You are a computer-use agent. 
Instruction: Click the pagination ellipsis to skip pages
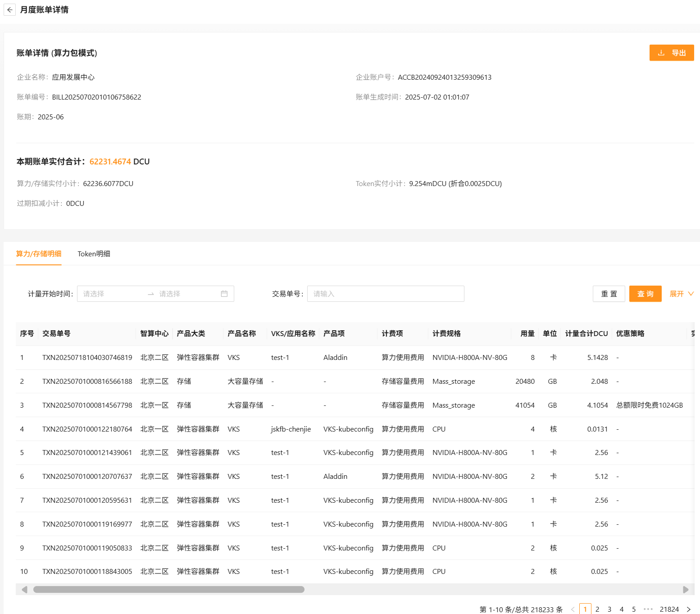coord(648,609)
